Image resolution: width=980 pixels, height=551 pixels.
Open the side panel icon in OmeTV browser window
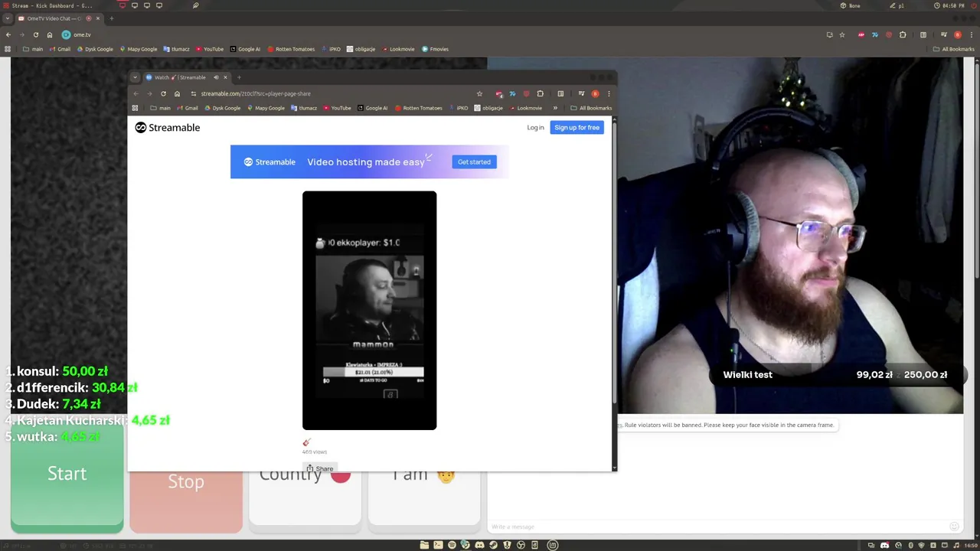923,34
